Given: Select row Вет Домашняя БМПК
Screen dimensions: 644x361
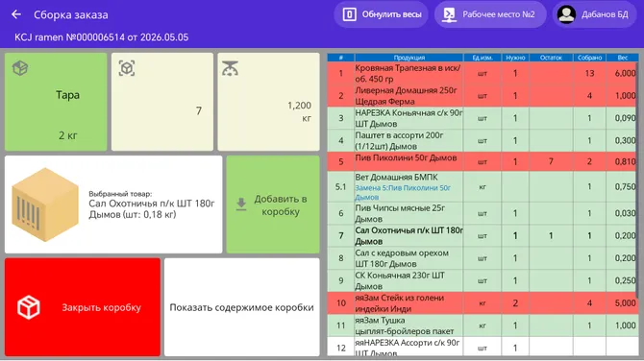Looking at the screenshot, I should point(483,186).
